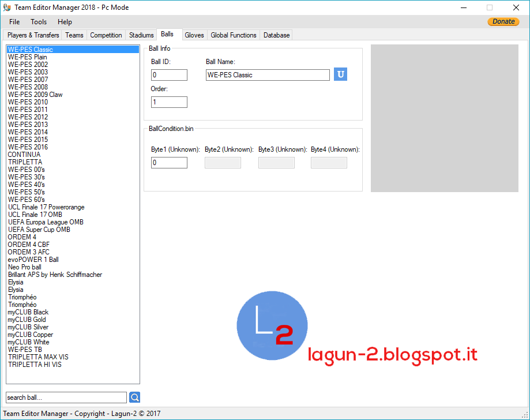Select WE-PES 00's ball

pyautogui.click(x=73, y=170)
